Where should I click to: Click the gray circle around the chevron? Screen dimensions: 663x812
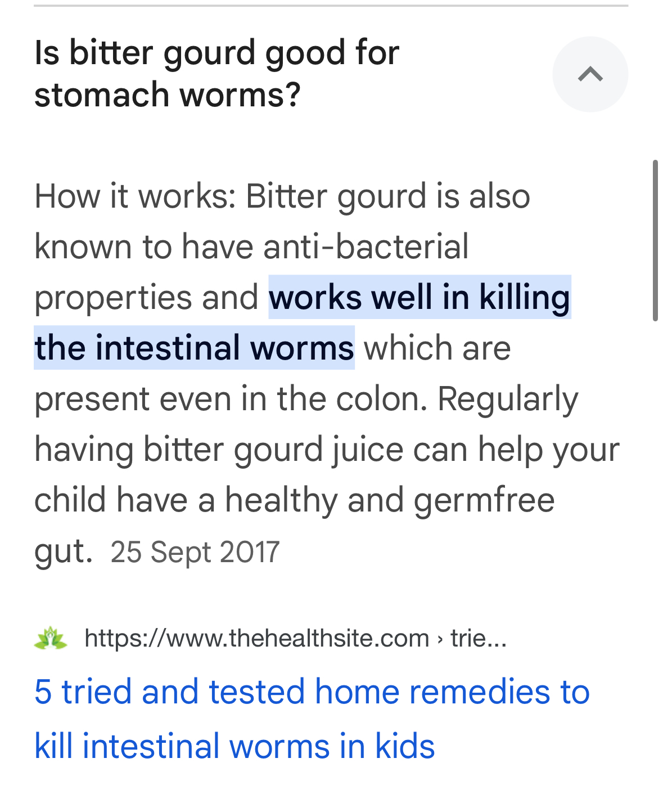pos(590,74)
